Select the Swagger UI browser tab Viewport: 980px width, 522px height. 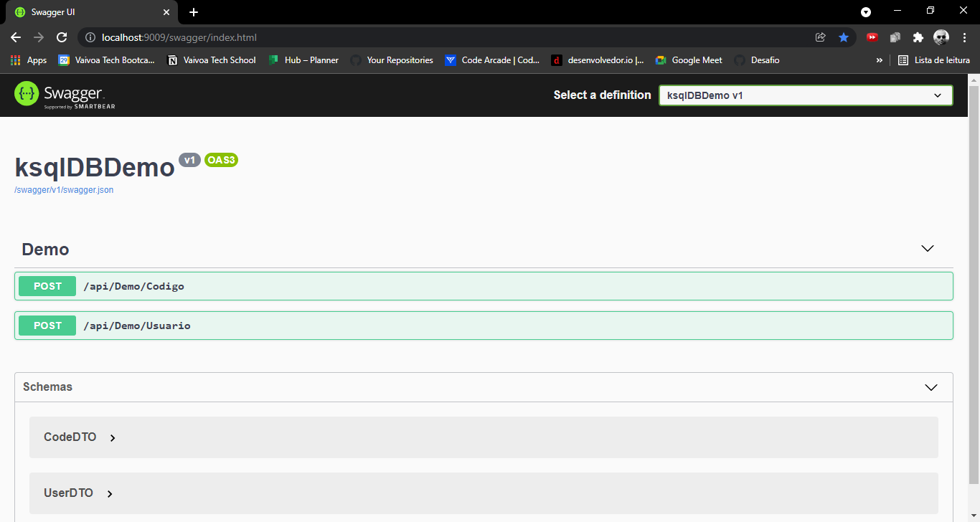click(92, 12)
